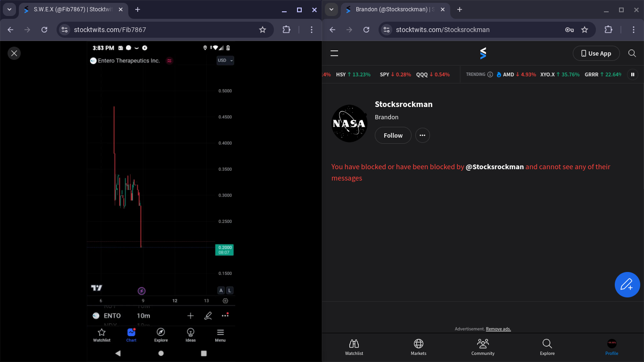Click the trending info icon
The width and height of the screenshot is (644, 362).
[x=490, y=74]
